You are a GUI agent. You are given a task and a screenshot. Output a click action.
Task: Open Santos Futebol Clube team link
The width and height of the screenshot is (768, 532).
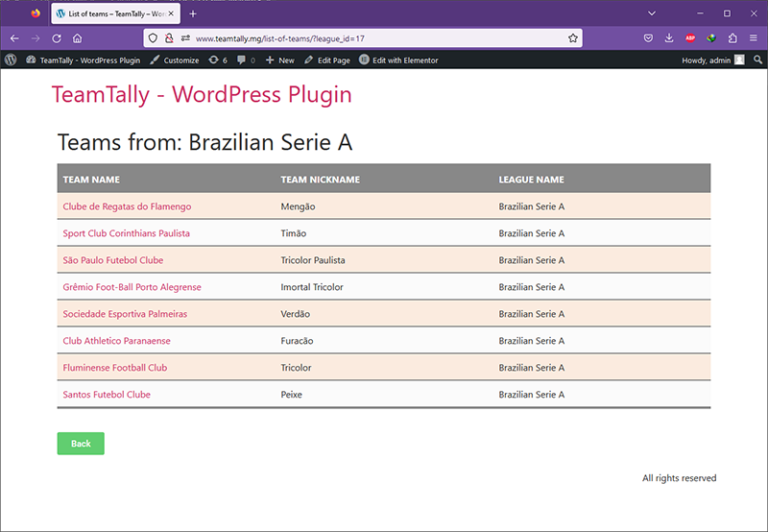pos(107,395)
